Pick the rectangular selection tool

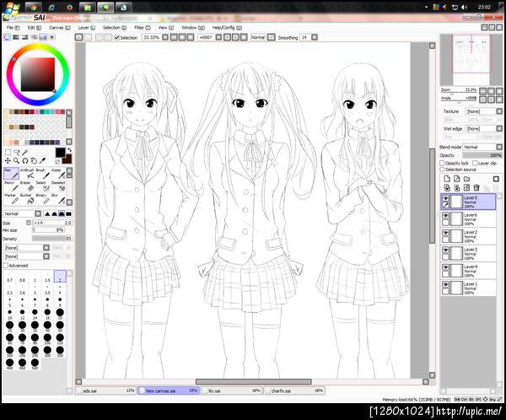pyautogui.click(x=8, y=153)
